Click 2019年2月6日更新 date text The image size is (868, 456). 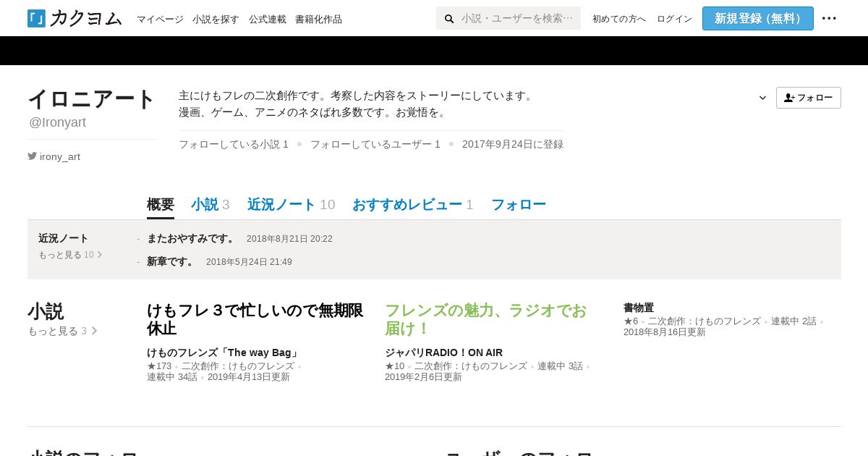pyautogui.click(x=423, y=377)
